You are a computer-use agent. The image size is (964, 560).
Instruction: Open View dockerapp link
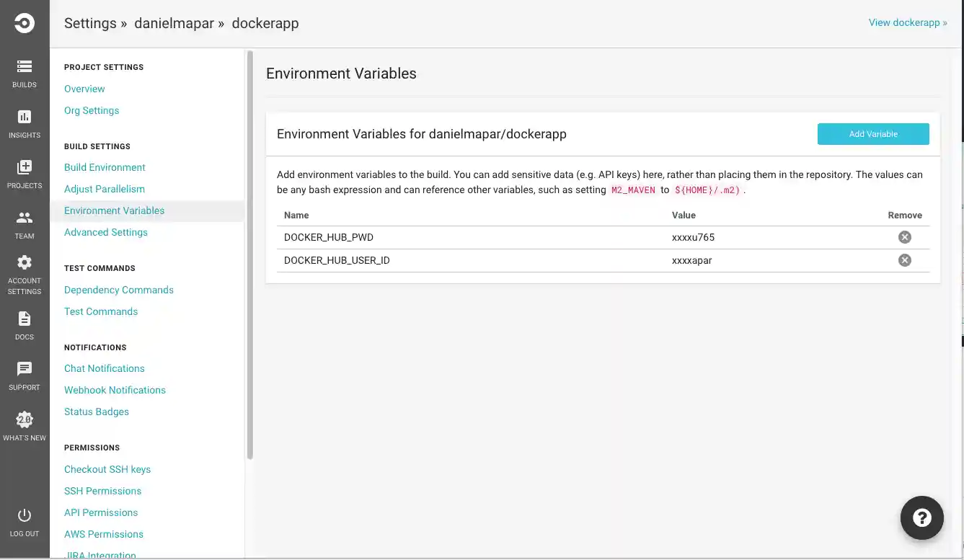coord(907,22)
